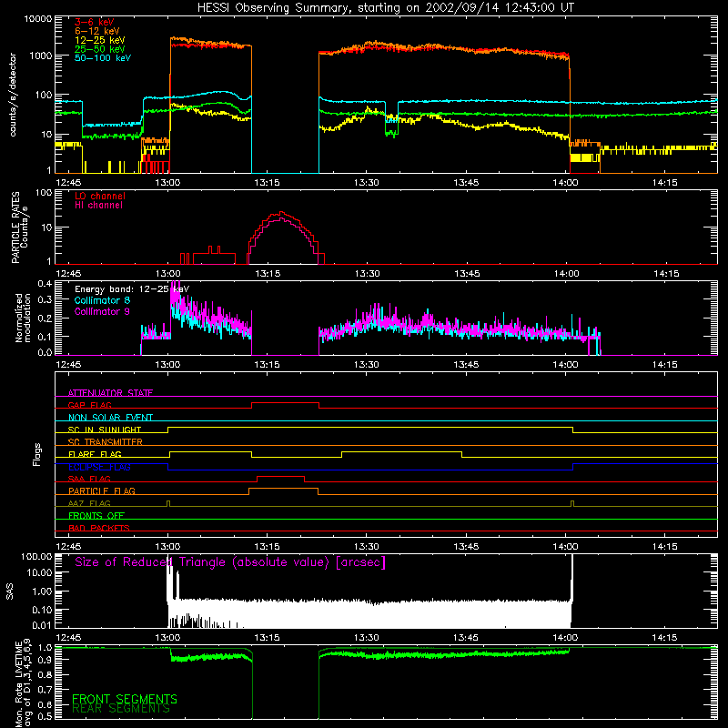Click the raised SAA FLAG segment
Image resolution: width=728 pixels, height=728 pixels.
(280, 476)
